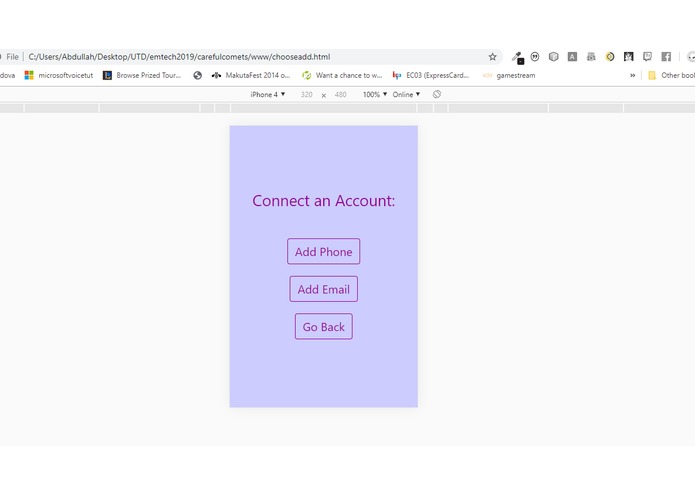
Task: Open the Other bookmarks folder
Action: click(671, 75)
